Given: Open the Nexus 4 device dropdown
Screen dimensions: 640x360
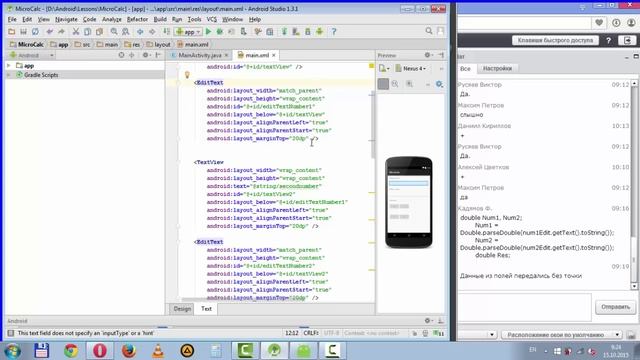Looking at the screenshot, I should click(411, 69).
